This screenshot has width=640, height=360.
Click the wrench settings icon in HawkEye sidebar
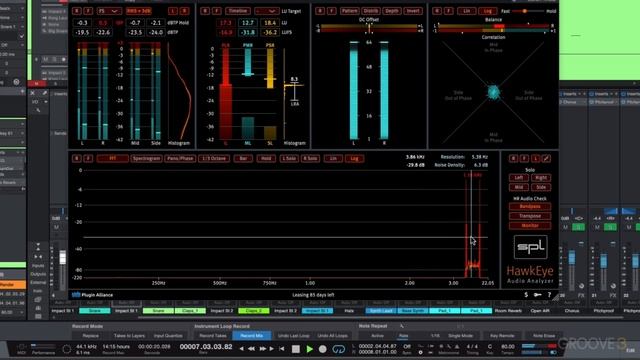[x=546, y=158]
